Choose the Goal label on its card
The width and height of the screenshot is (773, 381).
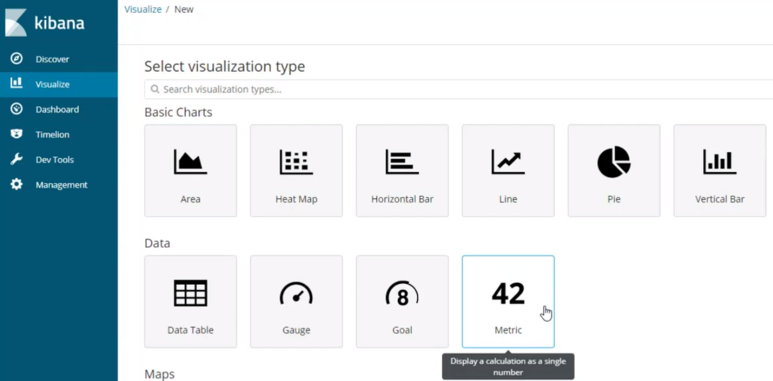[402, 330]
